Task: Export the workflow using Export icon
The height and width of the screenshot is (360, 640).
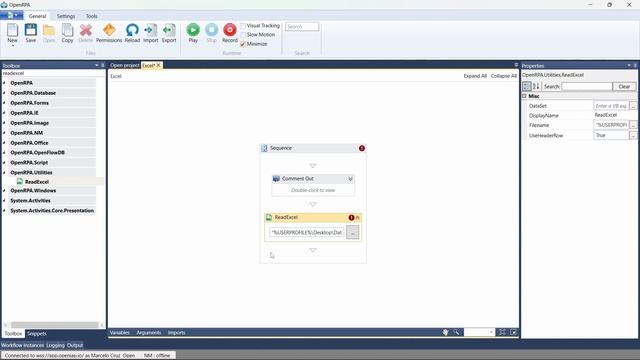Action: [169, 33]
